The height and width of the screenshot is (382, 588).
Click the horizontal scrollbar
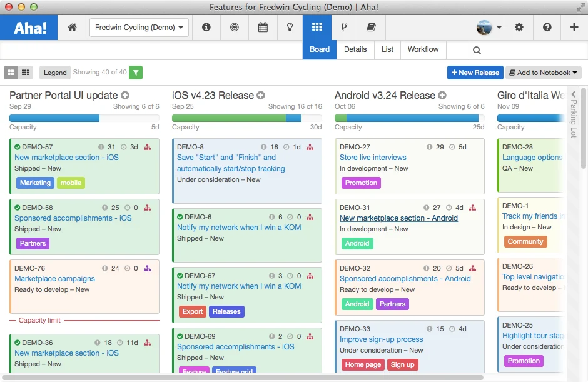243,378
